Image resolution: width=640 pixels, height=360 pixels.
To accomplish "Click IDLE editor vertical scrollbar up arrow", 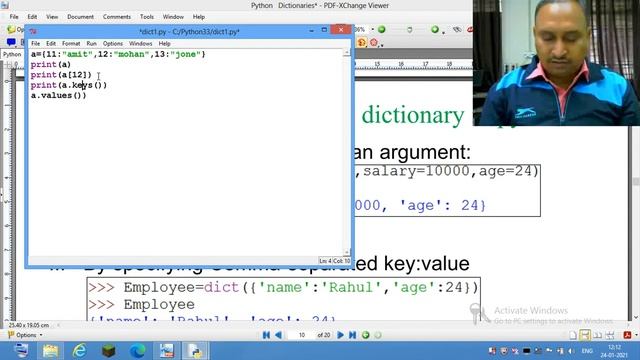I will point(347,53).
